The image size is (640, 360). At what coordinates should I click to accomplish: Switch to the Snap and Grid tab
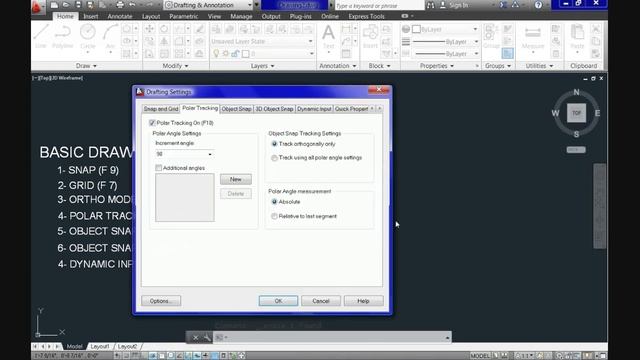click(x=161, y=109)
